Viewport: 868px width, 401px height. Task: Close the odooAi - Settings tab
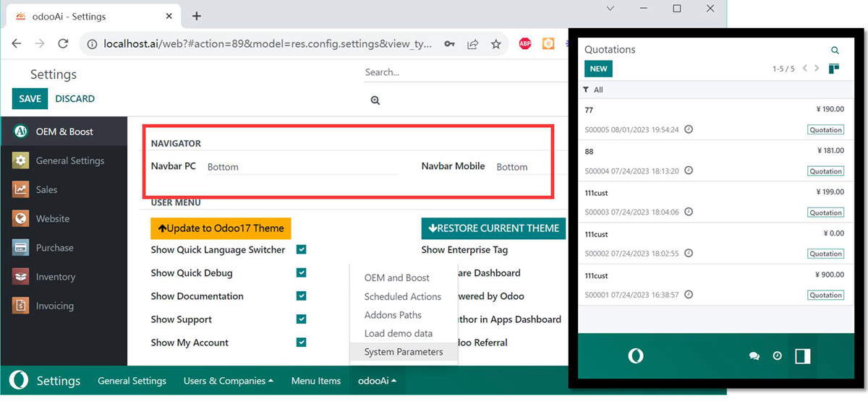tap(169, 16)
